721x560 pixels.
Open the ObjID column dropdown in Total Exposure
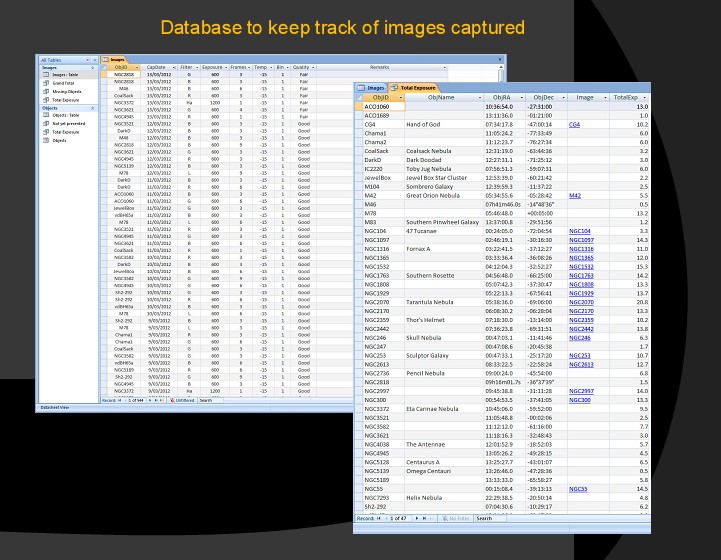tap(401, 97)
